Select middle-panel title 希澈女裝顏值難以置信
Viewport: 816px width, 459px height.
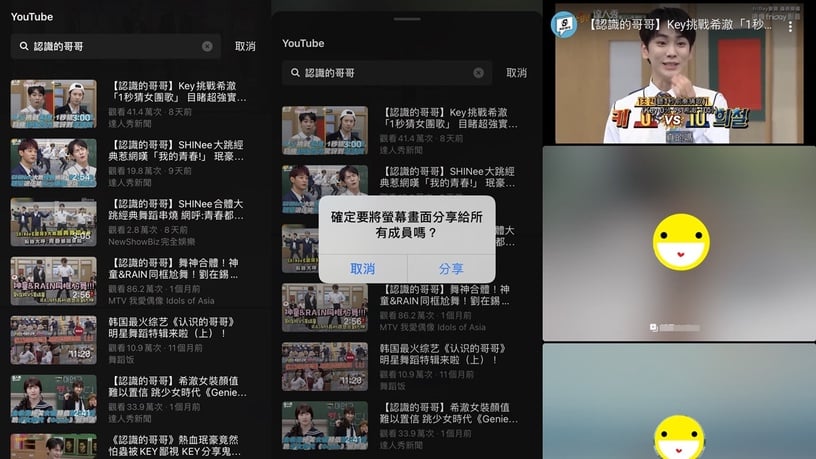pyautogui.click(x=449, y=413)
